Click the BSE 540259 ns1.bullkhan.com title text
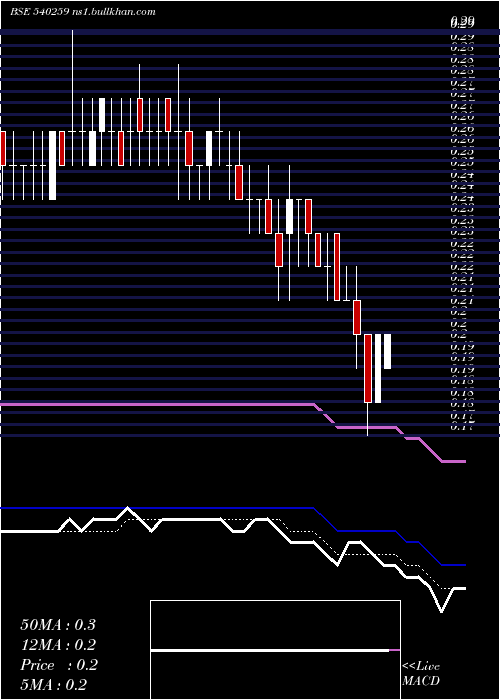 click(83, 12)
